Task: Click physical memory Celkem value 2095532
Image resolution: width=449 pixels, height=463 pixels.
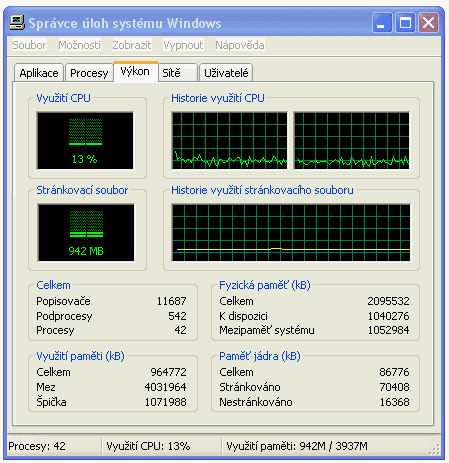Action: tap(388, 301)
